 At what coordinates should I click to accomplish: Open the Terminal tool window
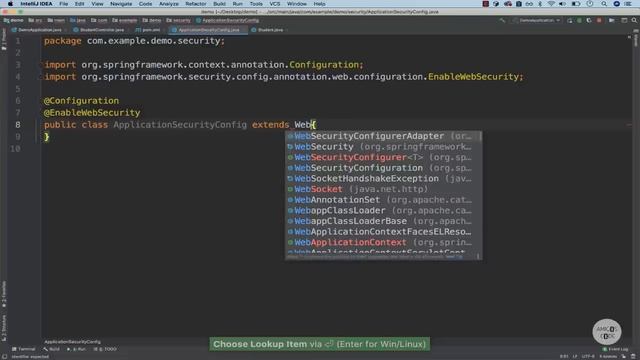[24, 349]
